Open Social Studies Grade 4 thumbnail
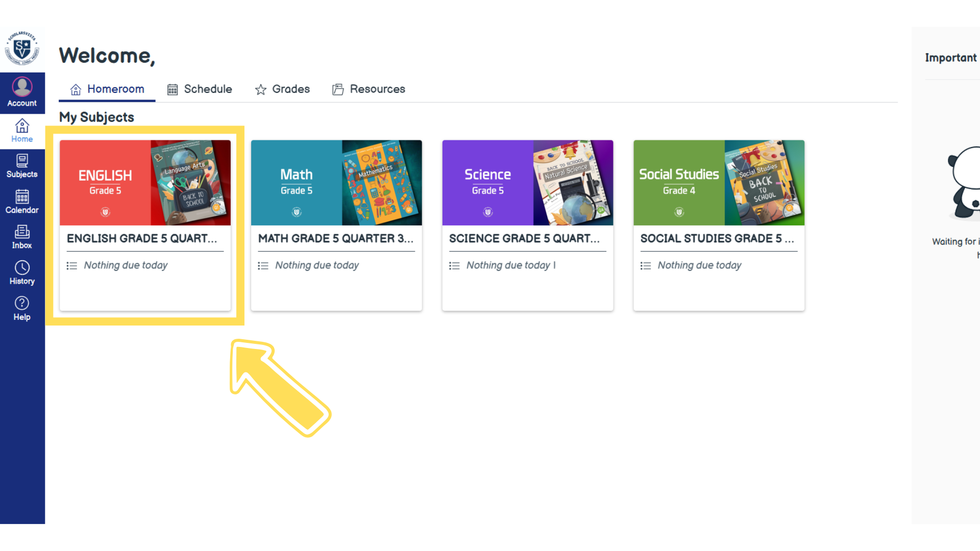The height and width of the screenshot is (551, 980). coord(719,183)
